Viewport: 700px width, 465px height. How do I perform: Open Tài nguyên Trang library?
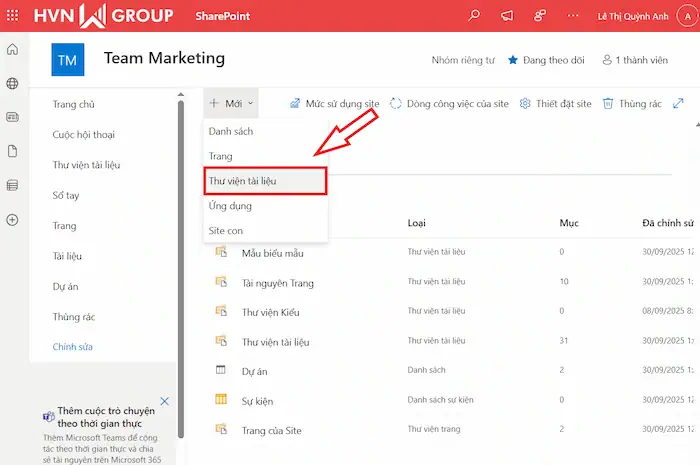[277, 283]
